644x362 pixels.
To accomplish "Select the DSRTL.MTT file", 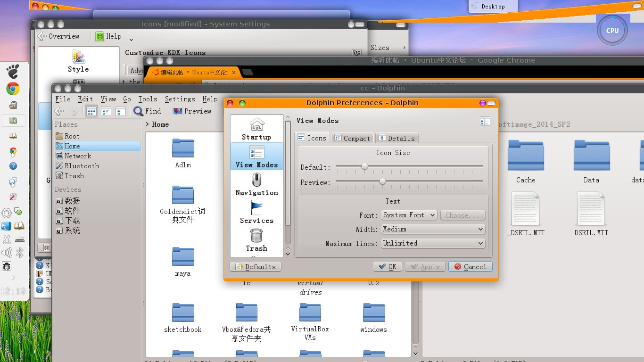I will 591,214.
